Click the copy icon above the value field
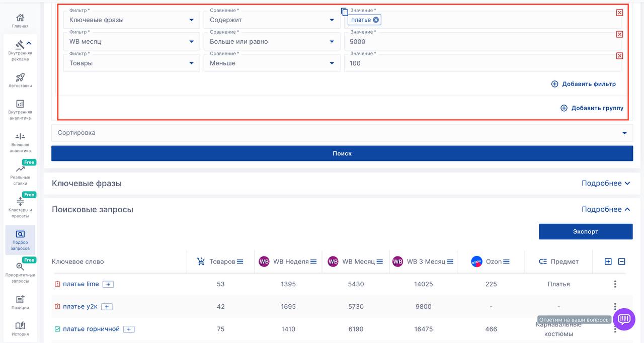The height and width of the screenshot is (343, 644). point(345,12)
